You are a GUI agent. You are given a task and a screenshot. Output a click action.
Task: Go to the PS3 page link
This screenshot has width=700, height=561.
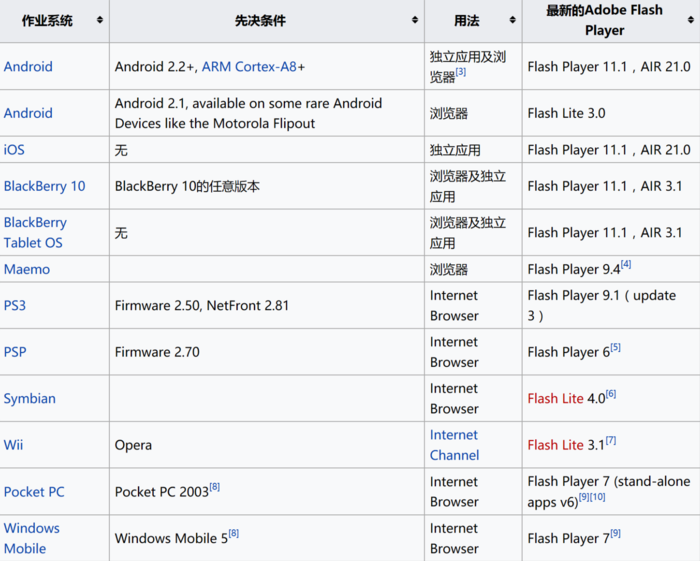[x=15, y=305]
